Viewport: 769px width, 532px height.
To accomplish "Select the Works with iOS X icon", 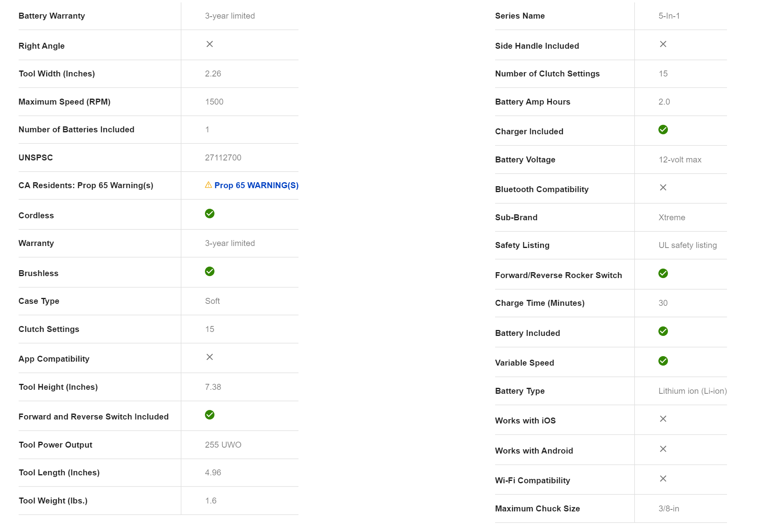I will pos(663,419).
